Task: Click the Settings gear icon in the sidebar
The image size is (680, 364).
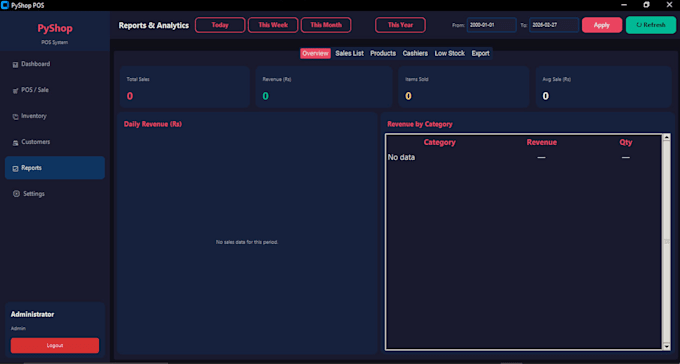Action: coord(16,194)
